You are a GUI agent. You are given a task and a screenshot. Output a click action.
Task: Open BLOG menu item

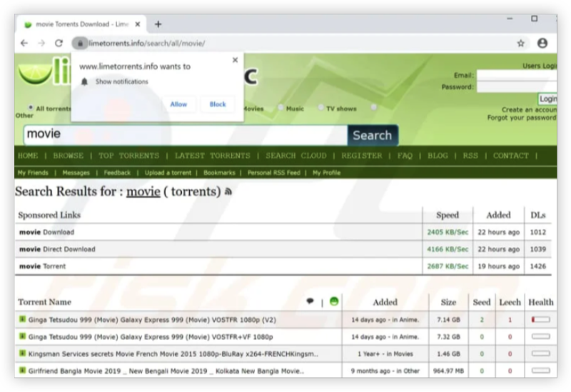click(438, 156)
